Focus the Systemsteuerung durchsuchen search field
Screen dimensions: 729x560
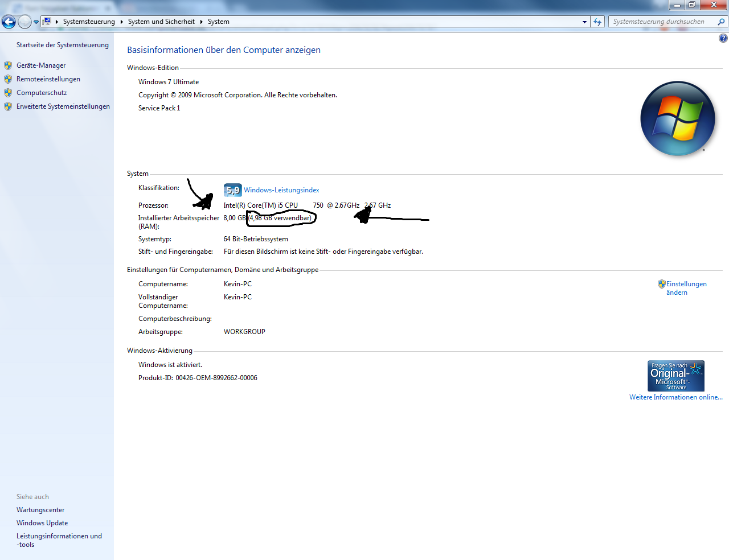662,22
